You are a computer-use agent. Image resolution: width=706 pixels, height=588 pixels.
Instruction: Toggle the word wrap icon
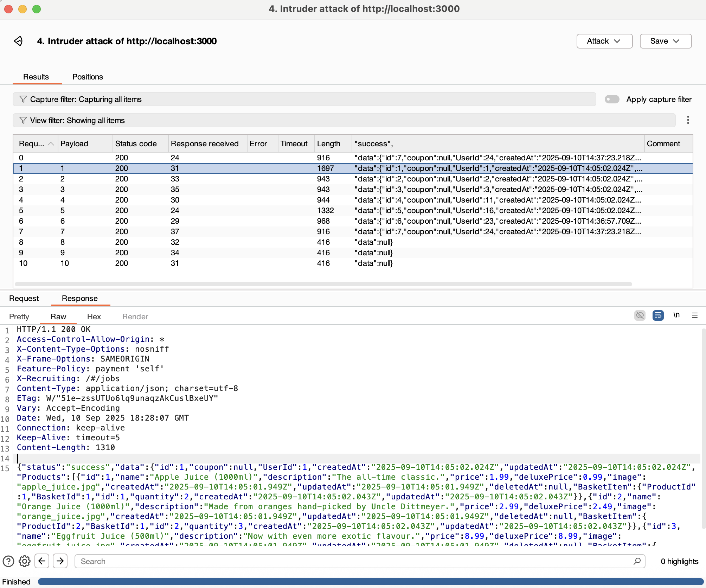click(x=658, y=315)
